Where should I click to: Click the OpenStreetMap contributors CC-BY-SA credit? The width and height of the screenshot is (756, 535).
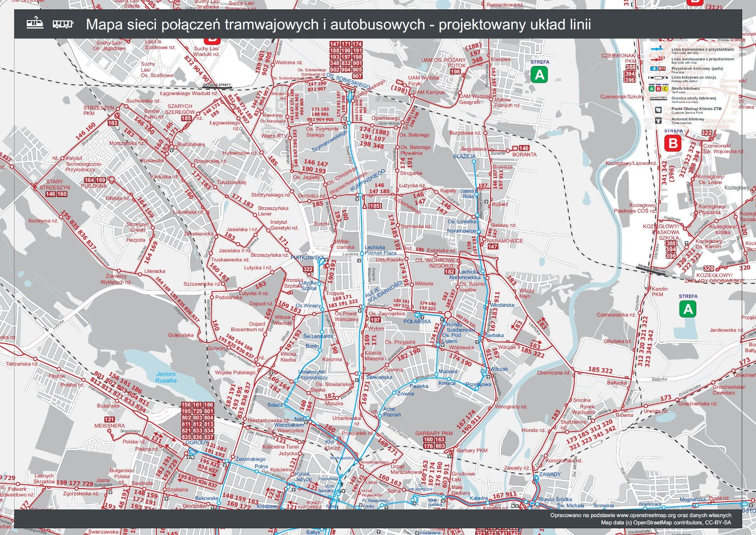coord(666,523)
